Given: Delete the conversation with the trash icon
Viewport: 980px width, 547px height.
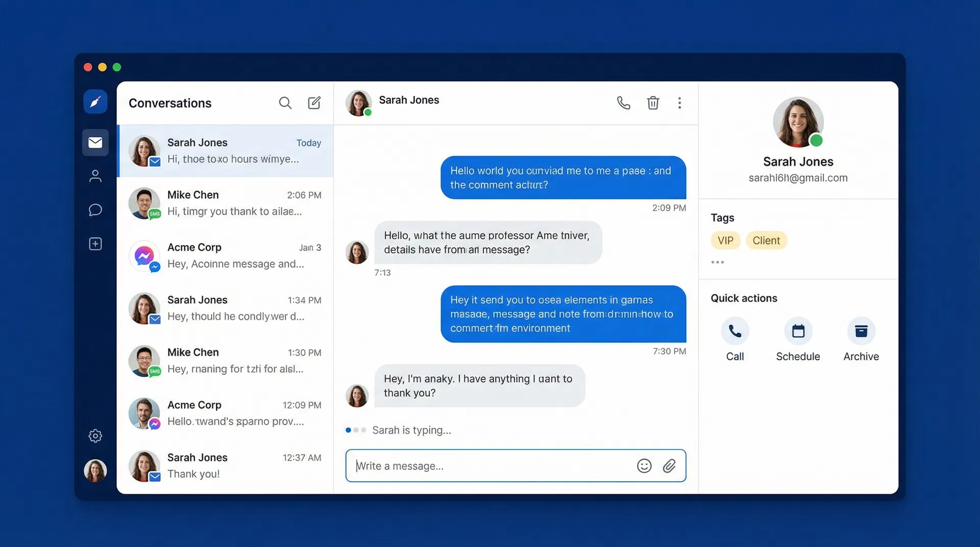Looking at the screenshot, I should [x=653, y=103].
